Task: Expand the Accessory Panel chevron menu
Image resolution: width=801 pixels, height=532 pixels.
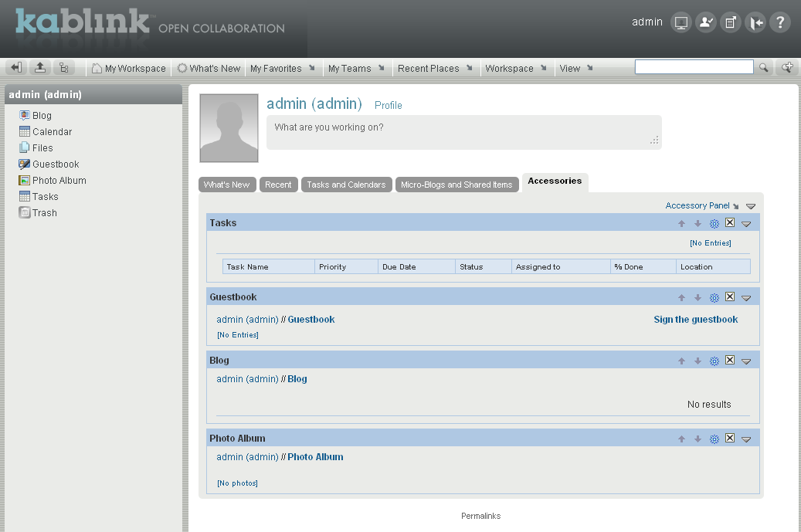Action: [x=748, y=205]
